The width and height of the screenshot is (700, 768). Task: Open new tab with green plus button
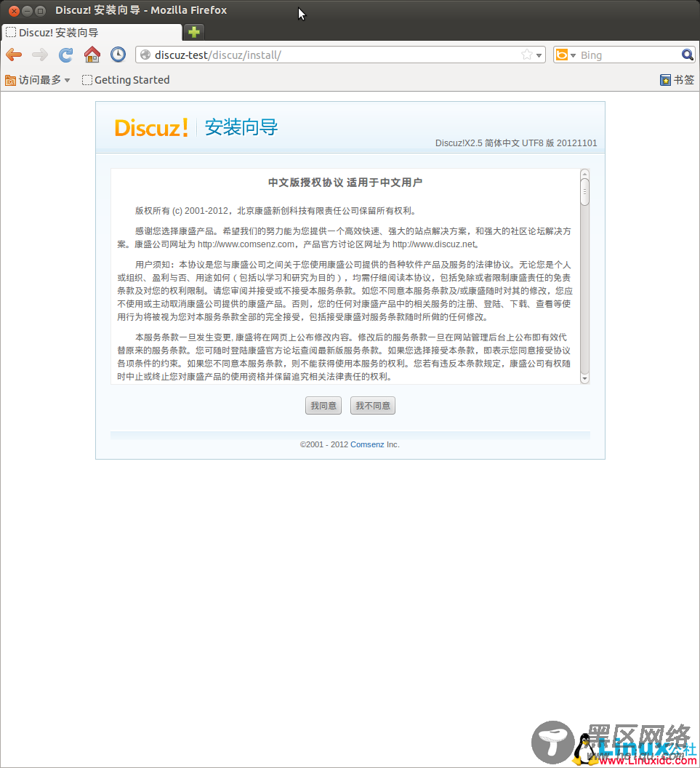pyautogui.click(x=194, y=32)
